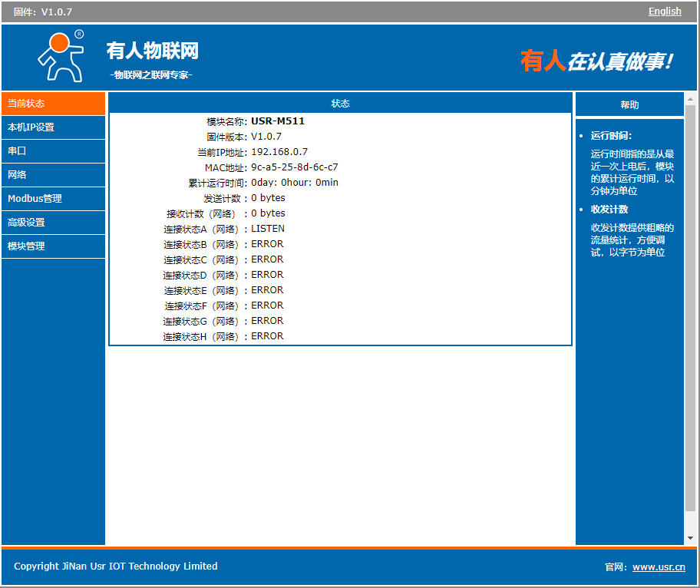Open Modbus管理 in the sidebar
Viewport: 700px width, 588px height.
coord(53,199)
